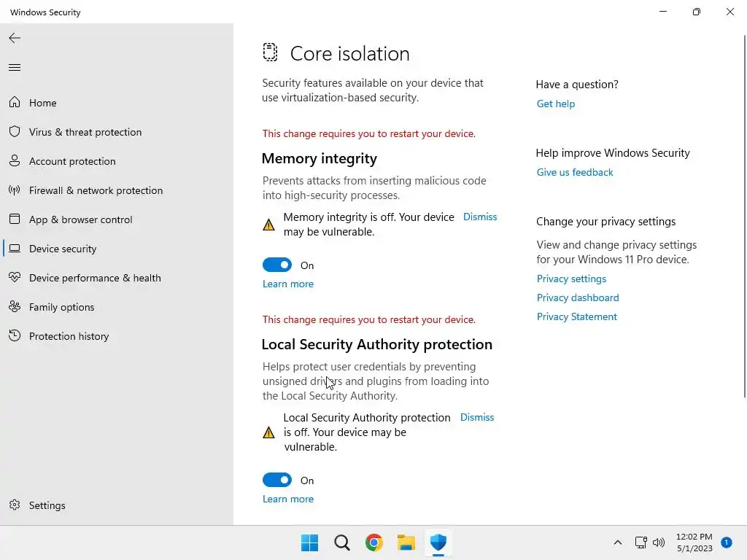Click the App & browser control window icon
The width and height of the screenshot is (747, 560).
[x=15, y=219]
